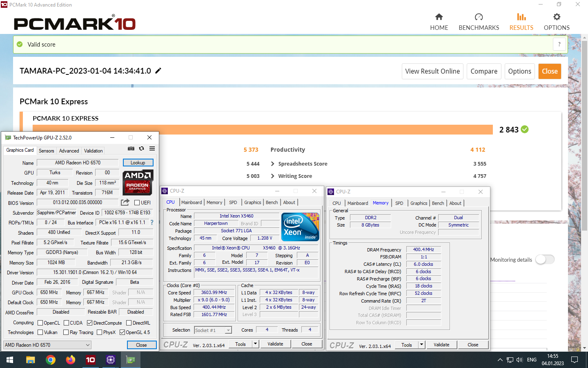The width and height of the screenshot is (588, 368).
Task: Click result Options button
Action: pyautogui.click(x=519, y=71)
